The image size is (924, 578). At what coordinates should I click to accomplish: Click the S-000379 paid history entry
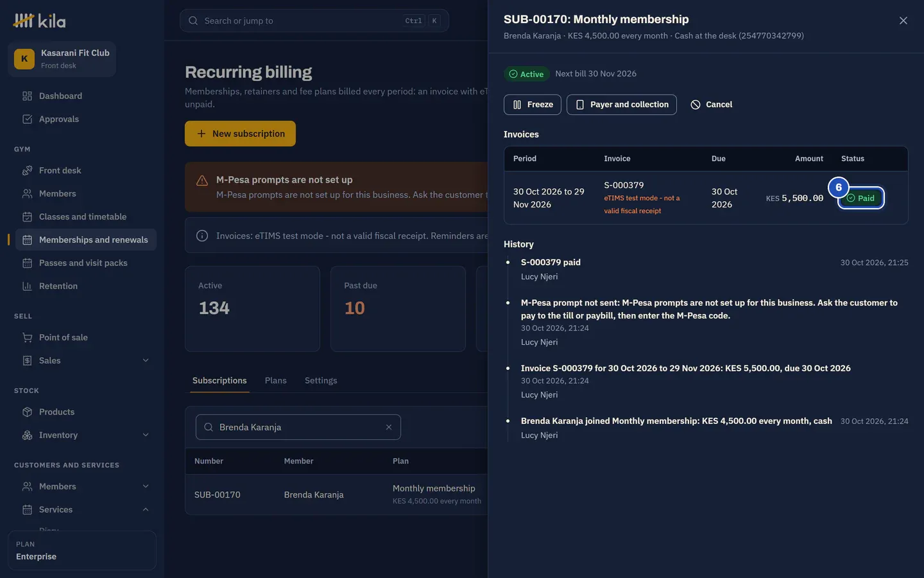(551, 262)
